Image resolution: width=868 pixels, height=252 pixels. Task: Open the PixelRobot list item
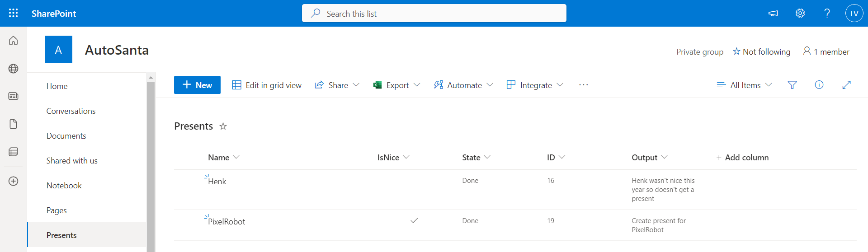coord(226,222)
